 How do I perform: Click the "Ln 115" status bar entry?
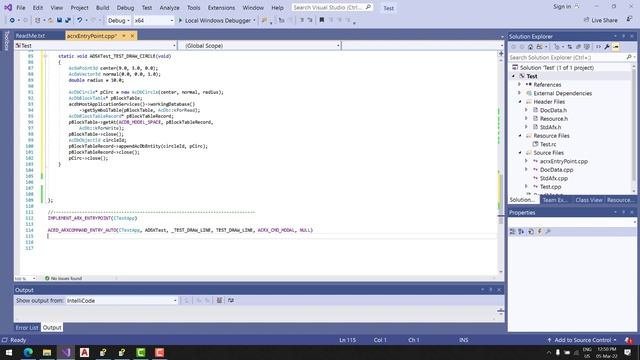click(x=348, y=340)
